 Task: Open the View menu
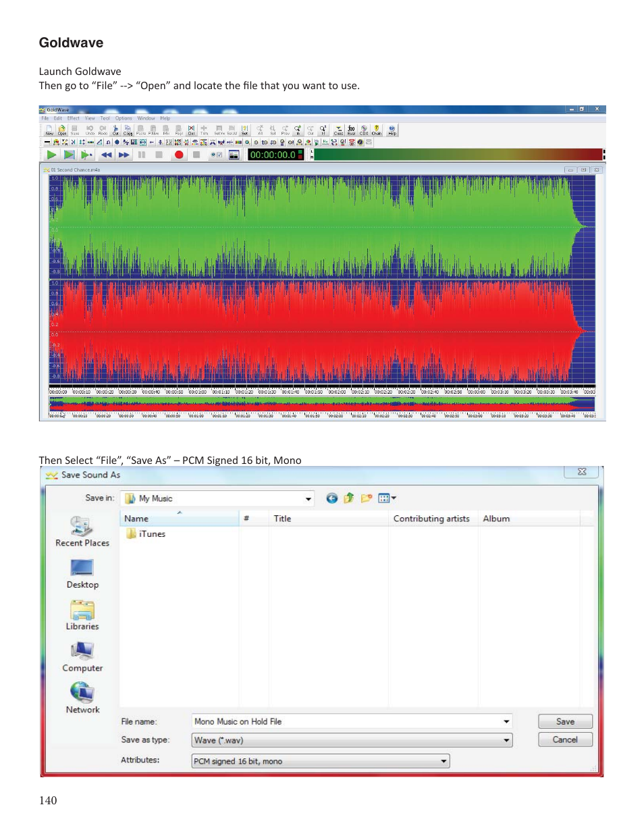pos(90,118)
